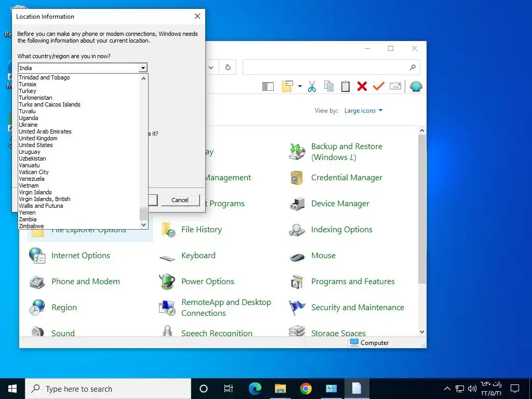The height and width of the screenshot is (399, 532).
Task: Open dropdown arrow next to new folder icon
Action: tap(300, 86)
